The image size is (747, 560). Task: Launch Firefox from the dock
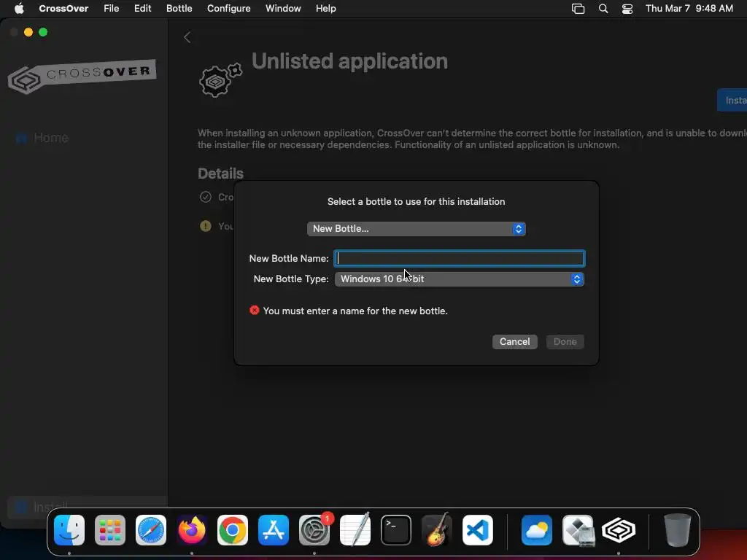pyautogui.click(x=192, y=530)
